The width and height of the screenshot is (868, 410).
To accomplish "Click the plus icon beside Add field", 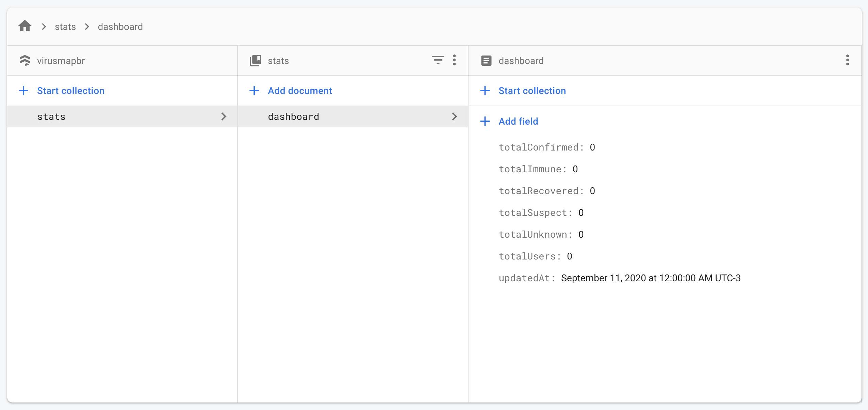I will (485, 121).
